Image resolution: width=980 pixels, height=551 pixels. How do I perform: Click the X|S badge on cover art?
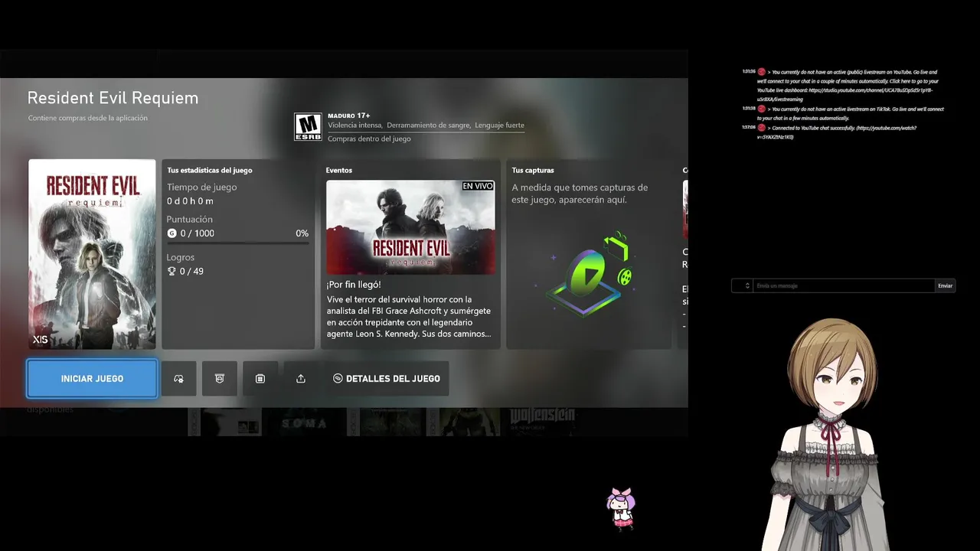[x=41, y=339]
